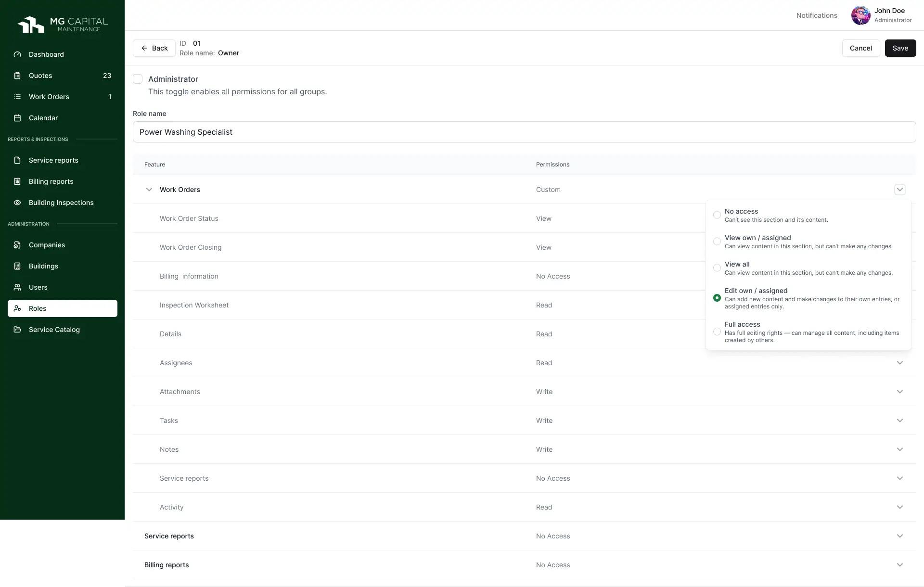Click the Calendar icon in sidebar
This screenshot has height=587, width=924.
click(17, 118)
